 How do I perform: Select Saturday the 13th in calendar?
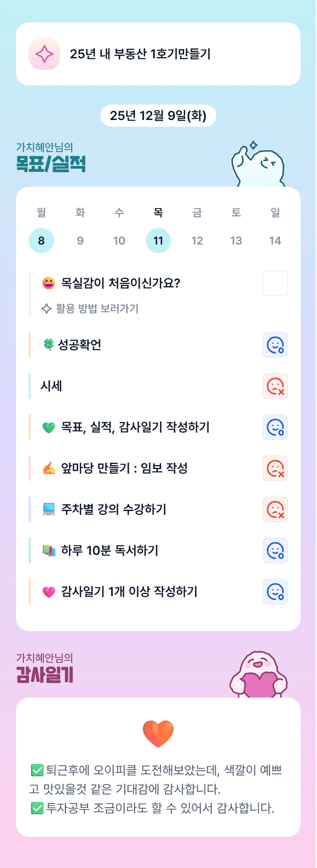click(x=236, y=241)
